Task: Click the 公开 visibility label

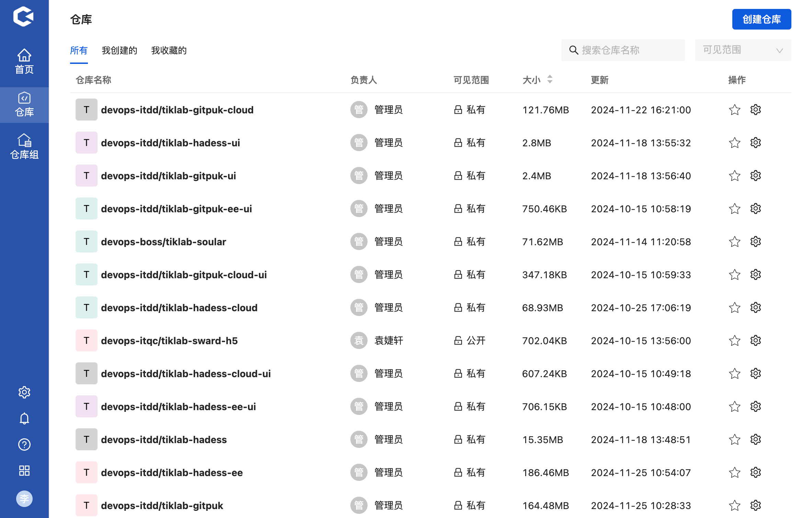Action: pyautogui.click(x=476, y=341)
